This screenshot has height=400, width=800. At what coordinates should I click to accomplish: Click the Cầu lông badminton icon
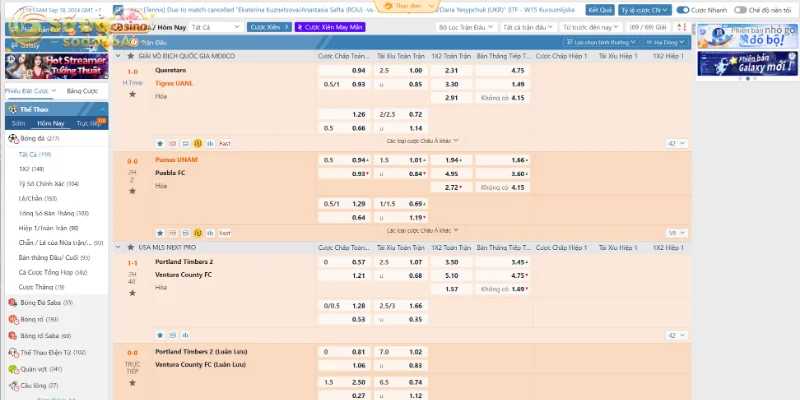click(13, 385)
